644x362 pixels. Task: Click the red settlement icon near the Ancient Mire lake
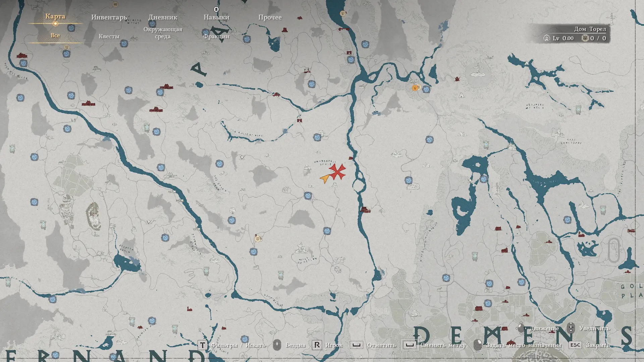300,120
